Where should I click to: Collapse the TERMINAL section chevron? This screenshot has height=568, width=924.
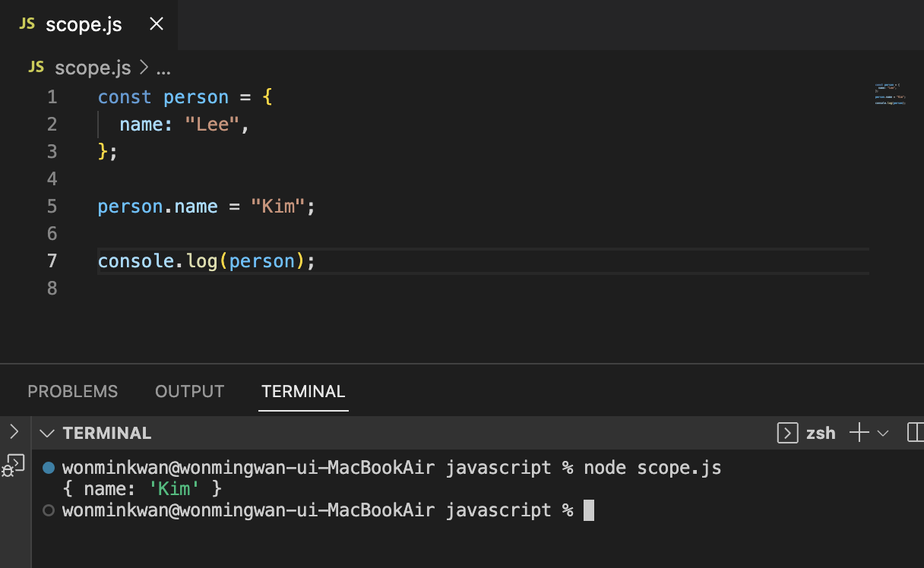[x=47, y=434]
